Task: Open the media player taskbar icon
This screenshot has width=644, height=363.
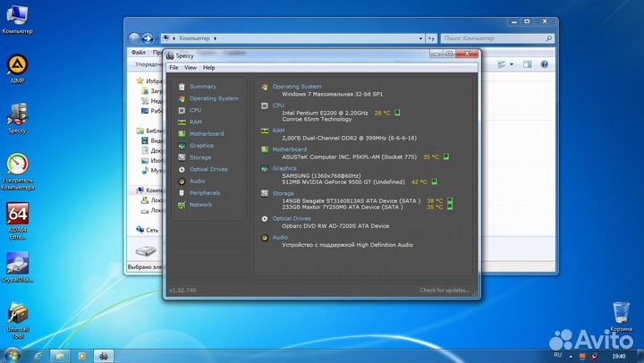Action: coord(81,356)
